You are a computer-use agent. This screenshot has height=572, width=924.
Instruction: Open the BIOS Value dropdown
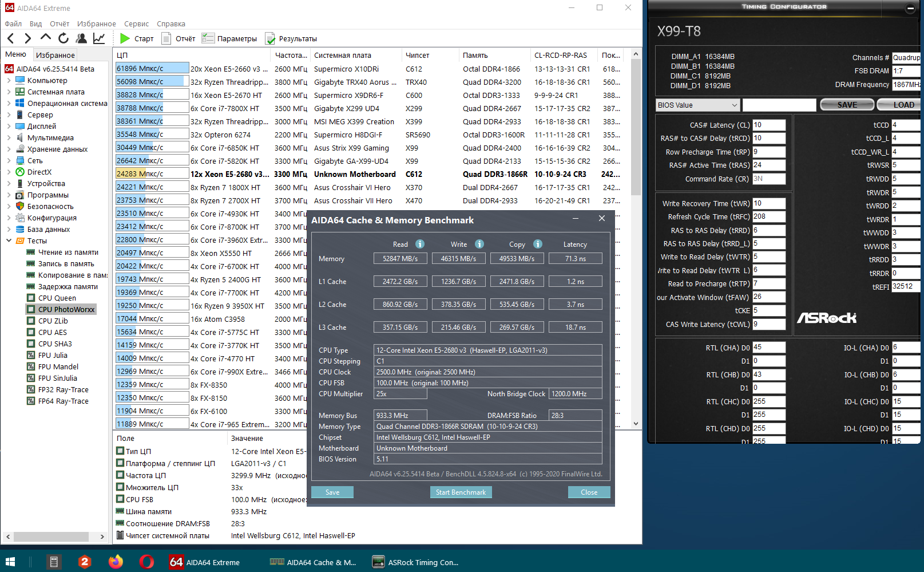(698, 105)
